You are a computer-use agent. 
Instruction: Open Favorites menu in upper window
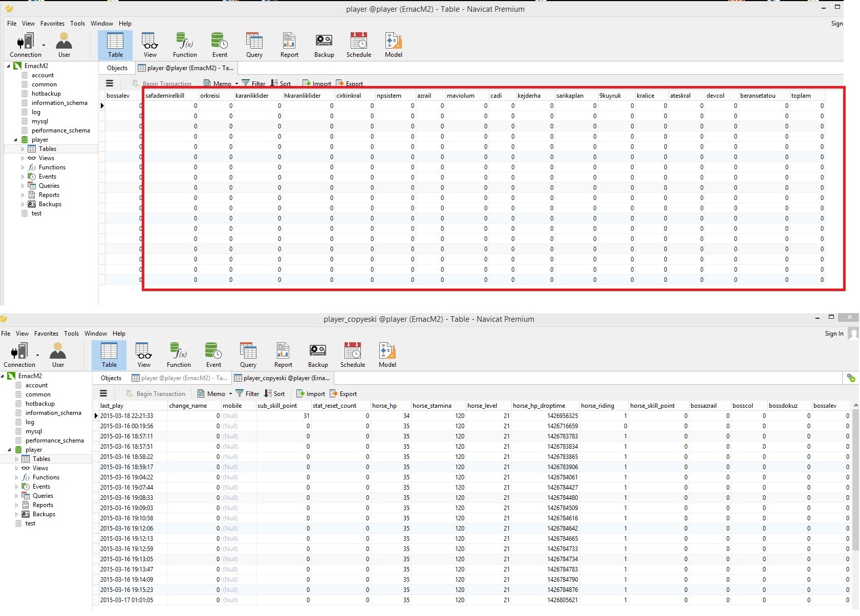[x=52, y=24]
